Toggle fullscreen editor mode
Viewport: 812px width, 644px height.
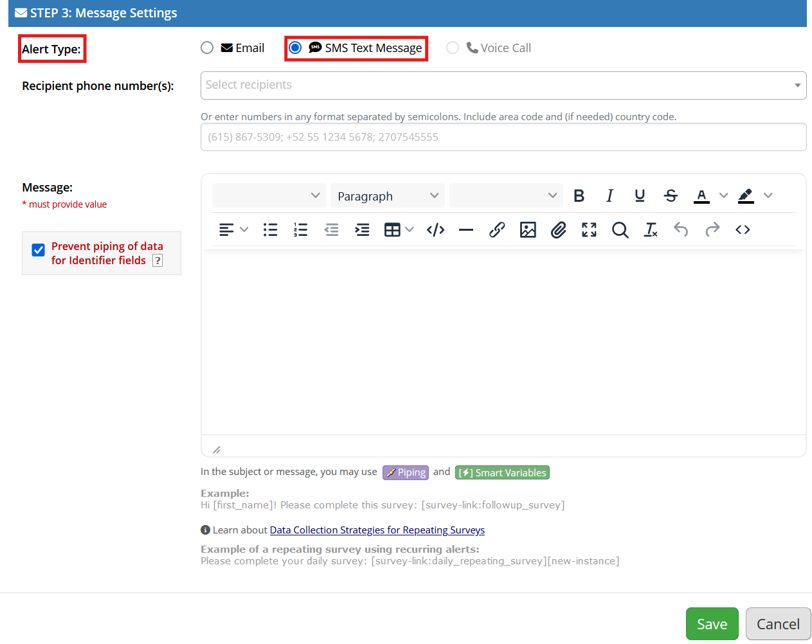[x=589, y=229]
